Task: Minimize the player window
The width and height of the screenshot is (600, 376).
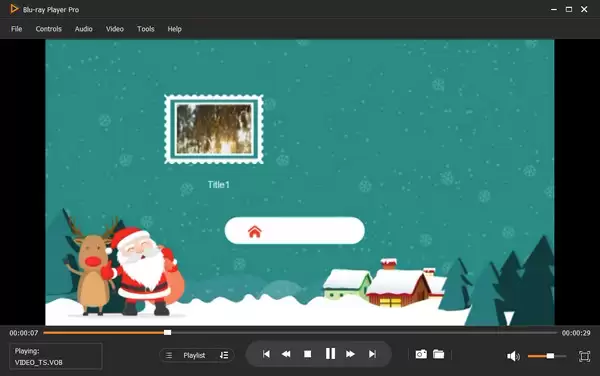Action: click(x=554, y=10)
